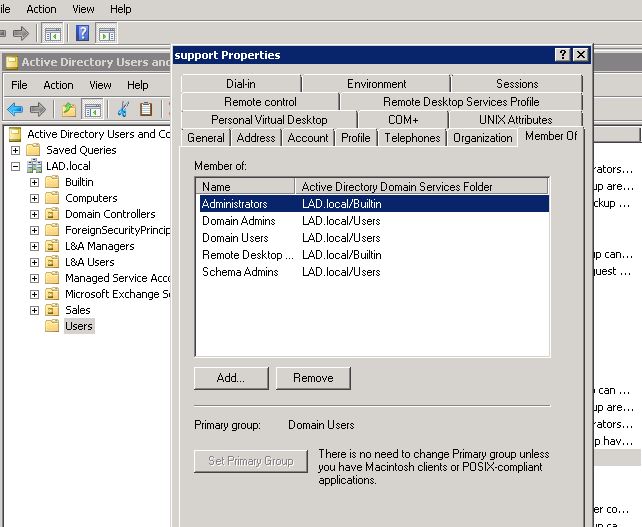
Task: Select the Domain Admins group row
Action: coord(374,221)
